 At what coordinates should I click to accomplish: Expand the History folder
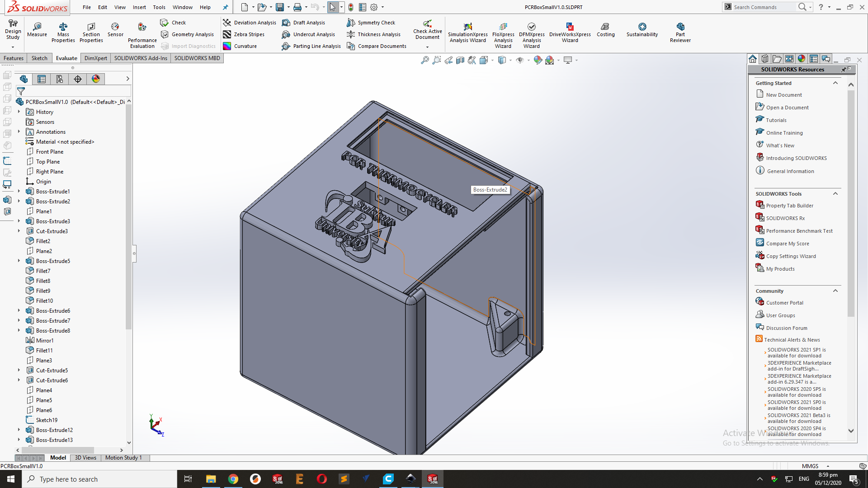[x=19, y=112]
